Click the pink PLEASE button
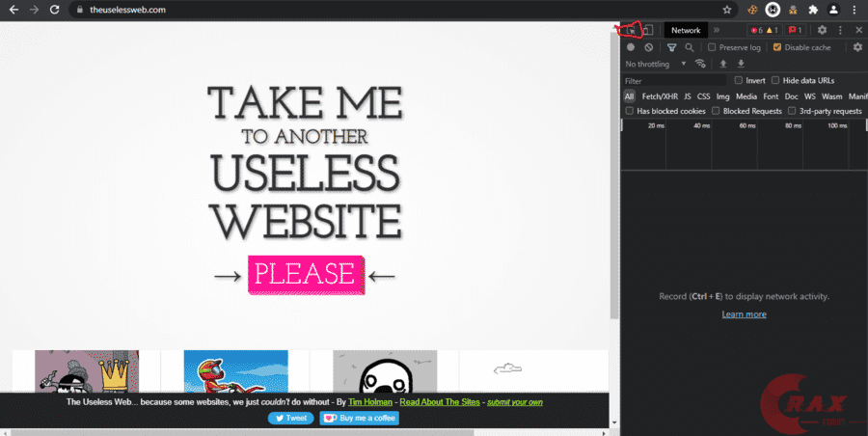The width and height of the screenshot is (868, 436). tap(306, 274)
